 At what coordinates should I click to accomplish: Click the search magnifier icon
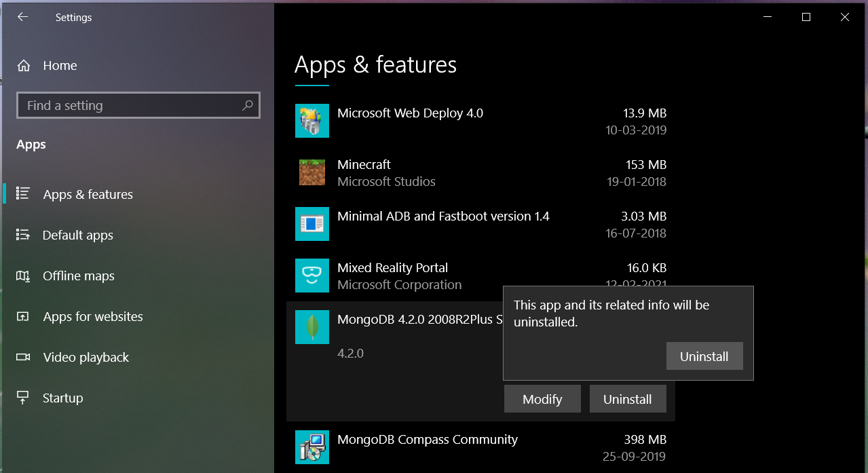click(248, 105)
